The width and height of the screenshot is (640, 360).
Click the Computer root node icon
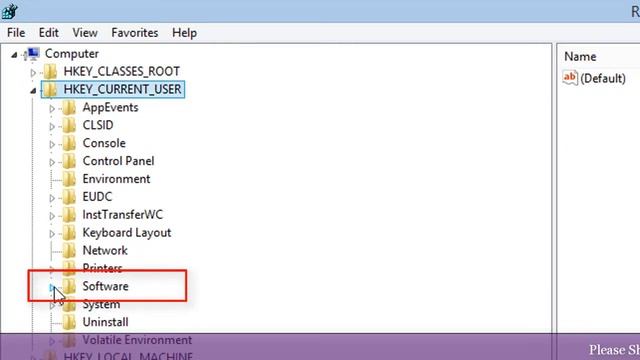click(x=32, y=54)
